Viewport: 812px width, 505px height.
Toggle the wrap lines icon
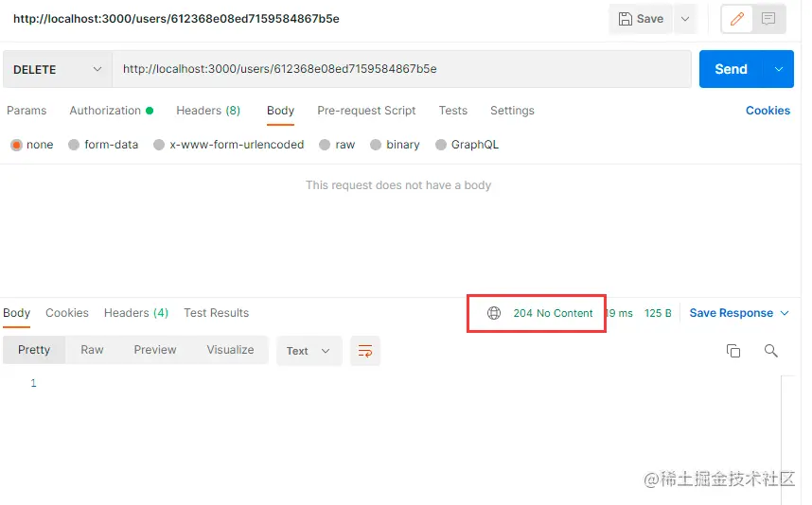[x=365, y=351]
